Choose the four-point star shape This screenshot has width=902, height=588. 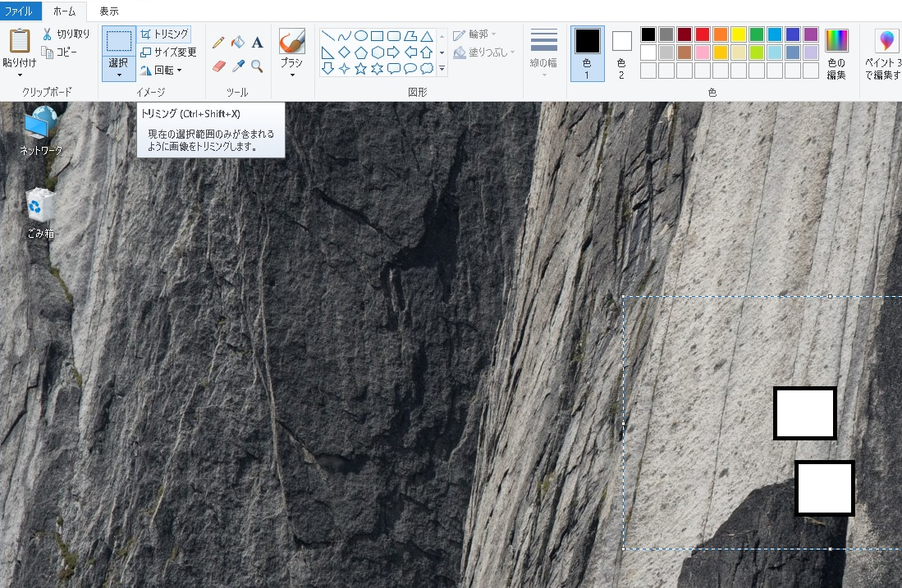344,69
